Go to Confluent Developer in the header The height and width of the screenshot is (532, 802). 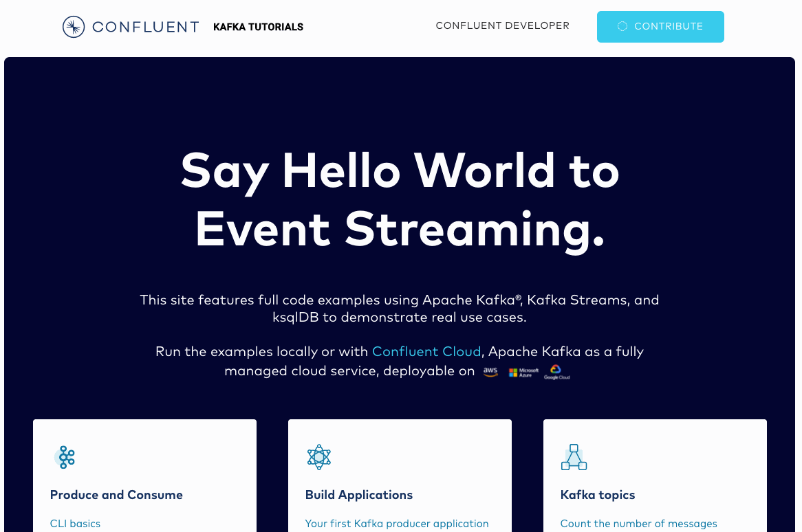point(502,25)
